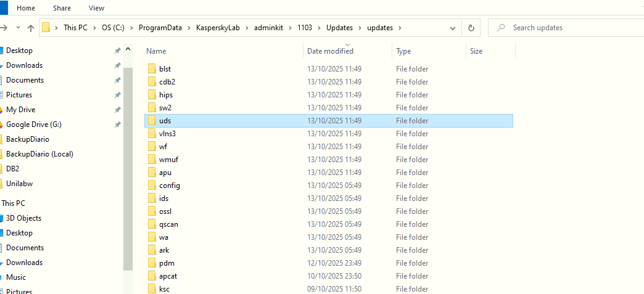Click the address bar folder icon
This screenshot has height=294, width=644.
coord(46,28)
